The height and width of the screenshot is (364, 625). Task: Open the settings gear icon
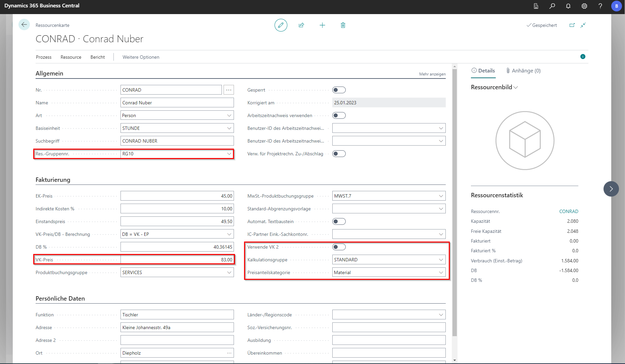click(584, 6)
